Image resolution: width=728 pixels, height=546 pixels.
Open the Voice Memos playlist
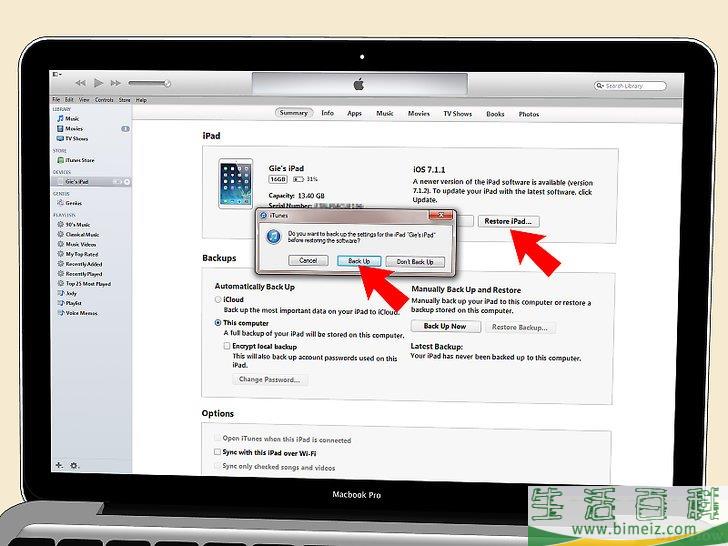77,313
